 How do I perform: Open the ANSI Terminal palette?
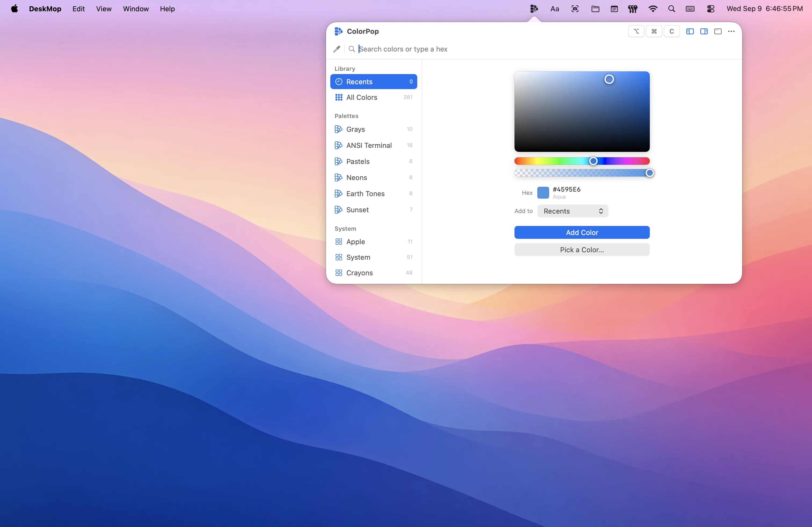click(x=374, y=145)
